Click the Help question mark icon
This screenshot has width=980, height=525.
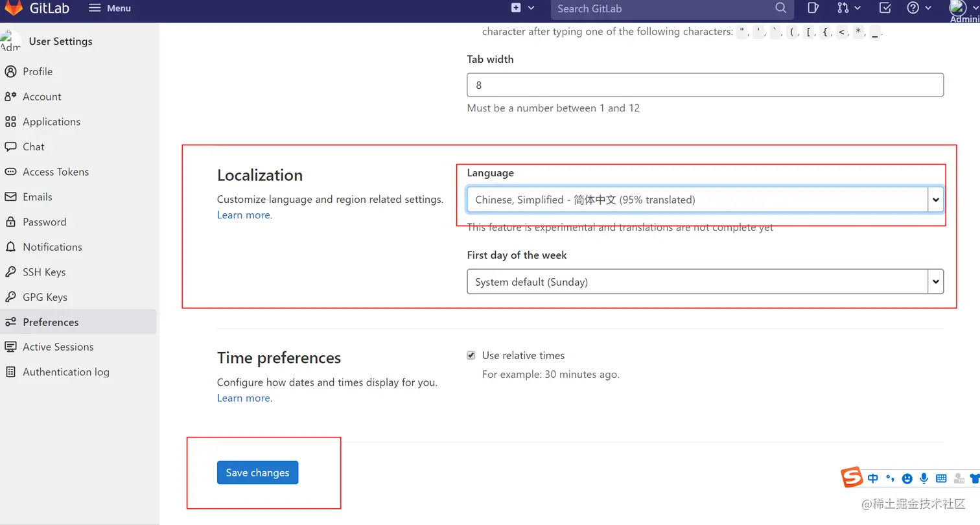[913, 8]
